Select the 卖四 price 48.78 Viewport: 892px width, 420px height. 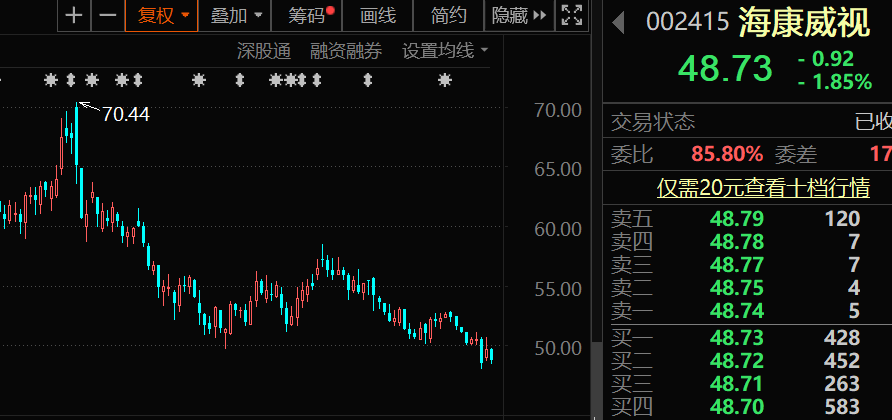(x=737, y=242)
